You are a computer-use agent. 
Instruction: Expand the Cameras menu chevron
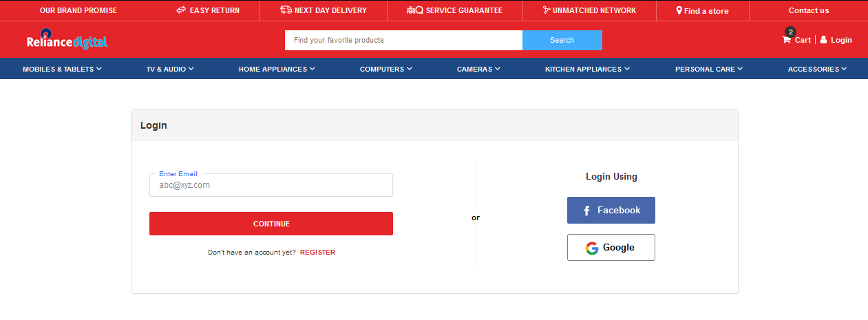(x=498, y=69)
